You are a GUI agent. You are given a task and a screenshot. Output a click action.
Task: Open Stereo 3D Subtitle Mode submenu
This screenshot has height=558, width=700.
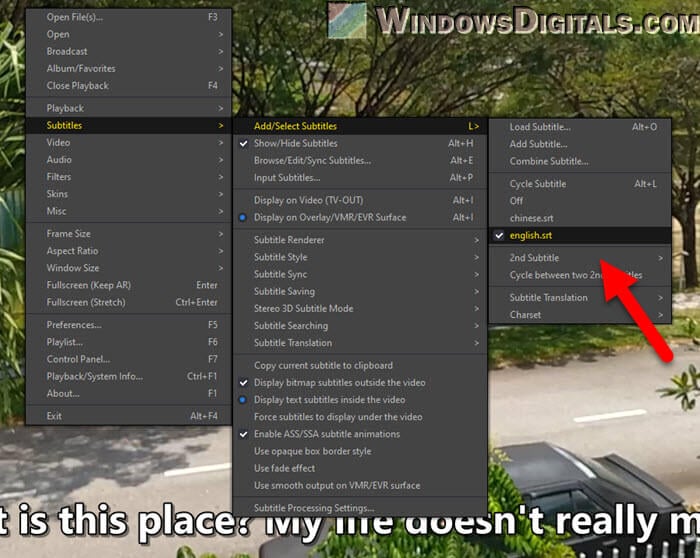coord(360,308)
